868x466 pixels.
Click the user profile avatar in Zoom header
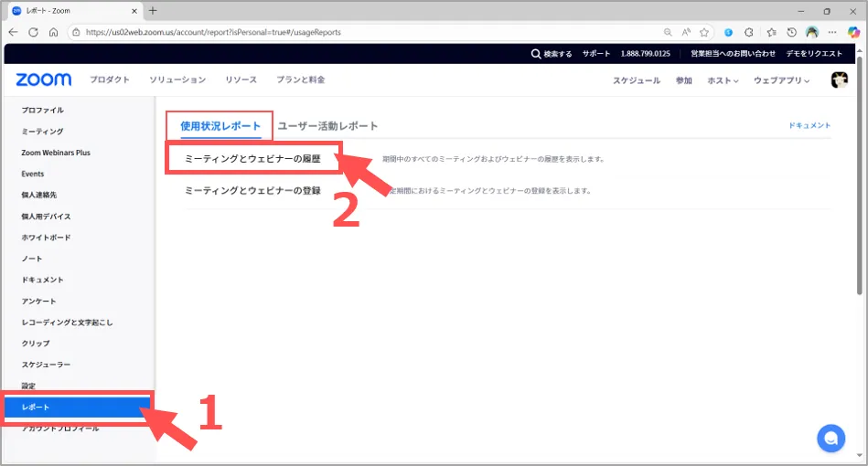[x=838, y=80]
